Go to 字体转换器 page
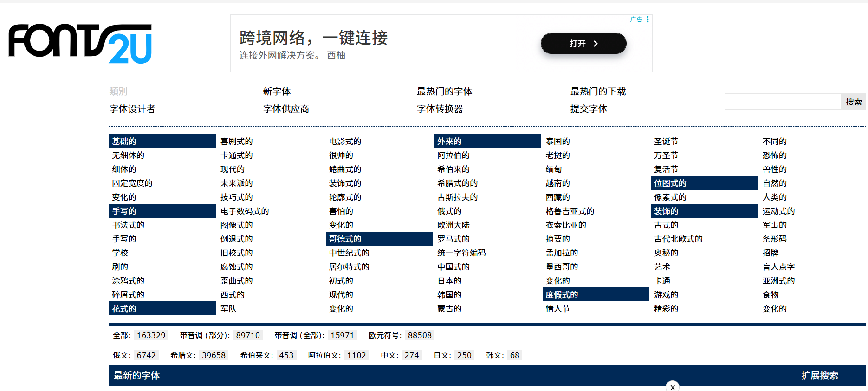 tap(440, 109)
